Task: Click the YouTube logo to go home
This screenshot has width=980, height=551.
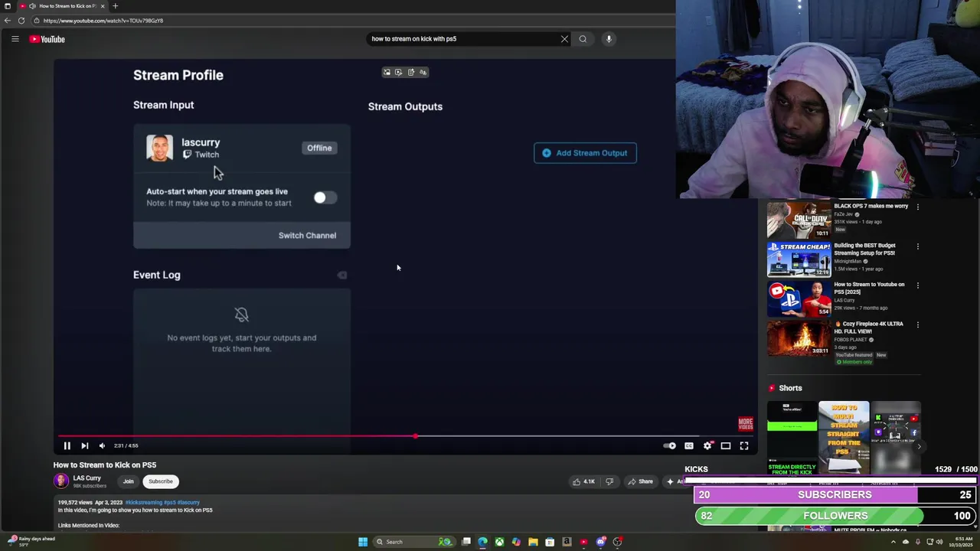Action: tap(47, 39)
